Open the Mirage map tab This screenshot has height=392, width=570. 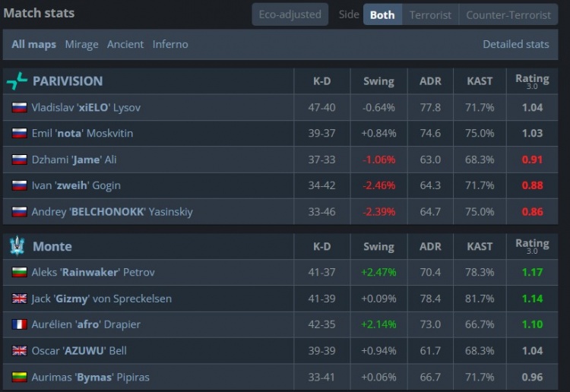pos(82,44)
